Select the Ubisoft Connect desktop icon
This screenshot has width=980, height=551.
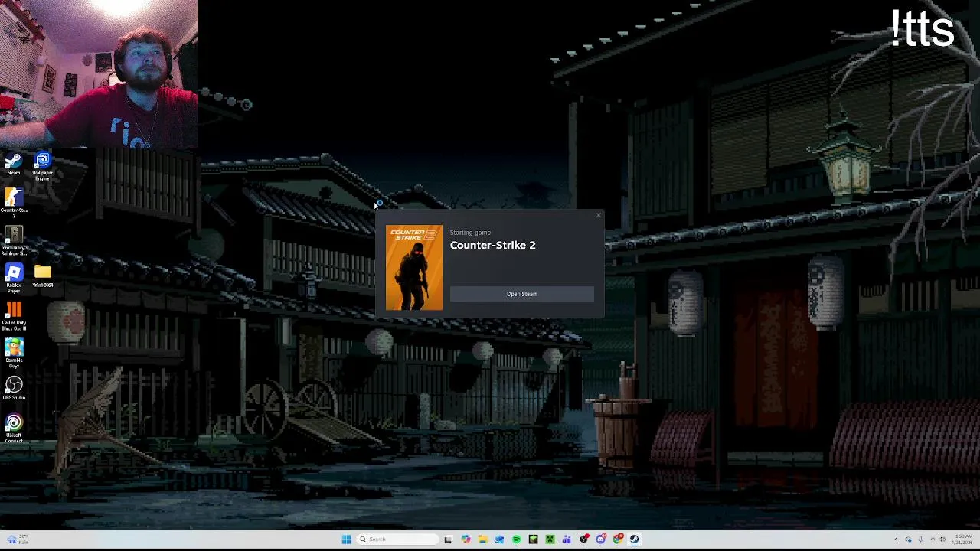[14, 429]
